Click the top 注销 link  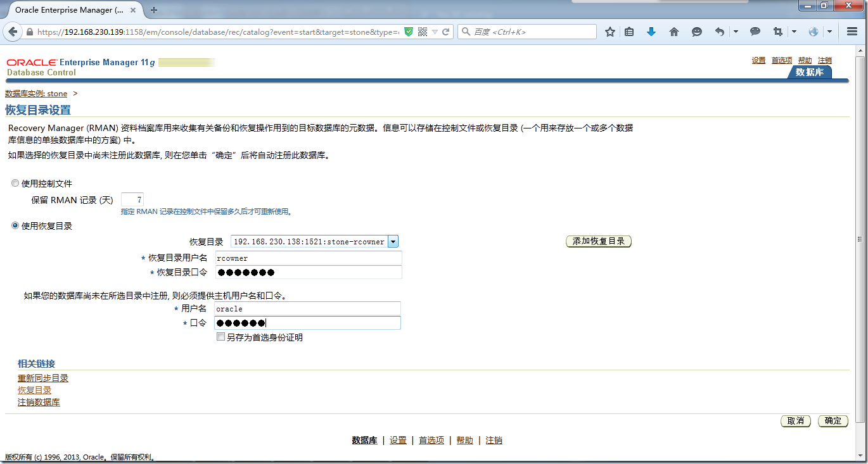point(825,60)
